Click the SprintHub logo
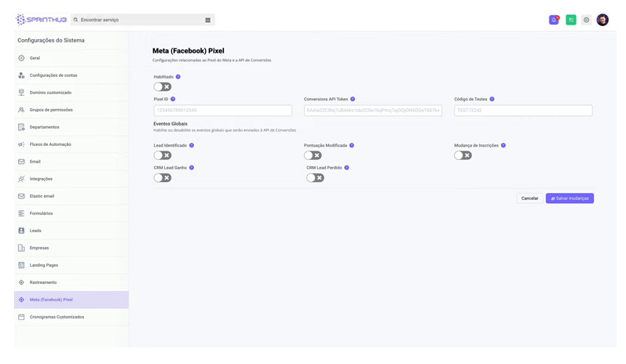 tap(41, 20)
